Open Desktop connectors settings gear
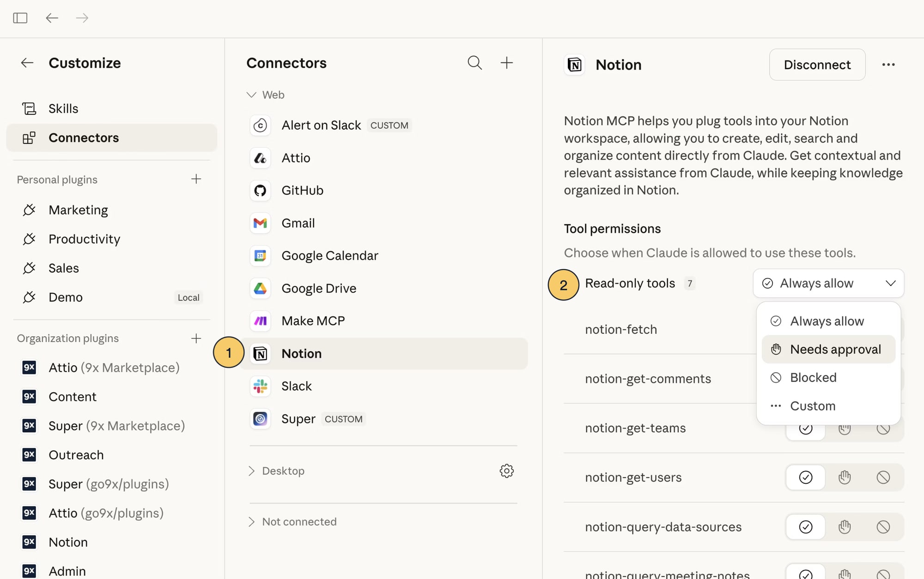The width and height of the screenshot is (924, 579). [x=507, y=471]
